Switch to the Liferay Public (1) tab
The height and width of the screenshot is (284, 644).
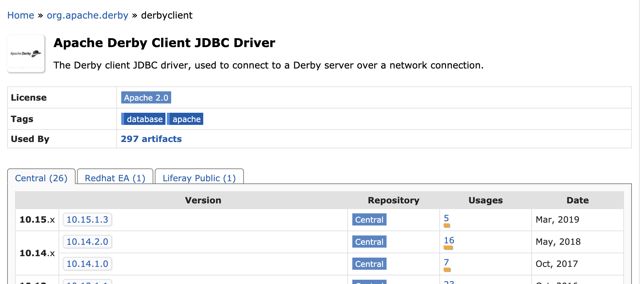coord(199,178)
